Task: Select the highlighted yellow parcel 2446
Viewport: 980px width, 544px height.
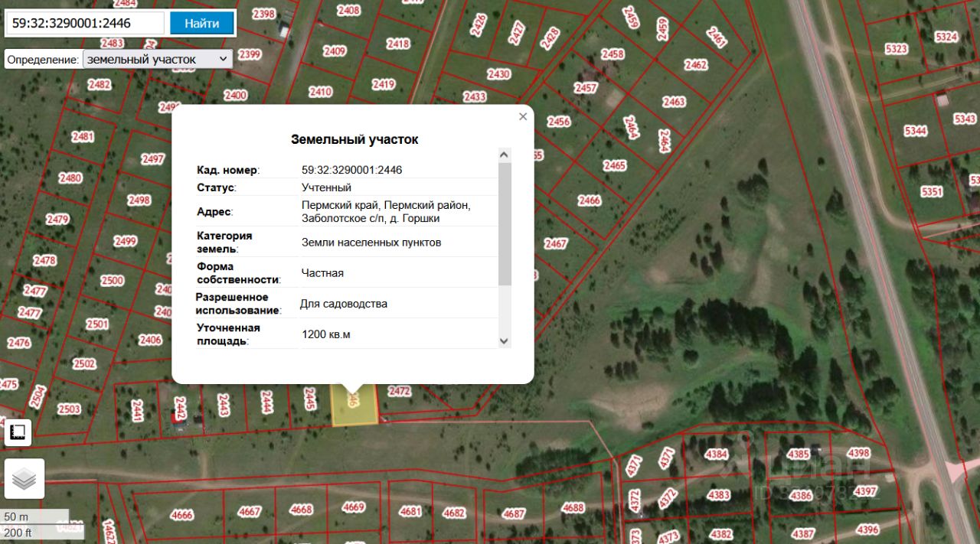Action: 354,404
